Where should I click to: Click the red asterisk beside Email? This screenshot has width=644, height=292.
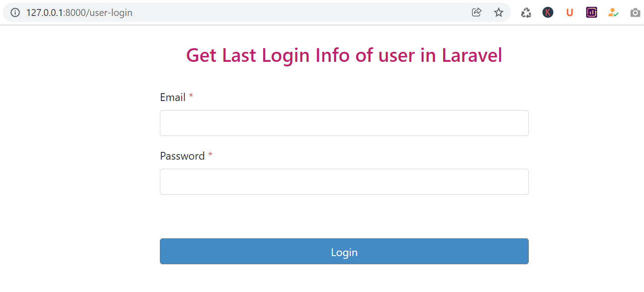tap(191, 97)
